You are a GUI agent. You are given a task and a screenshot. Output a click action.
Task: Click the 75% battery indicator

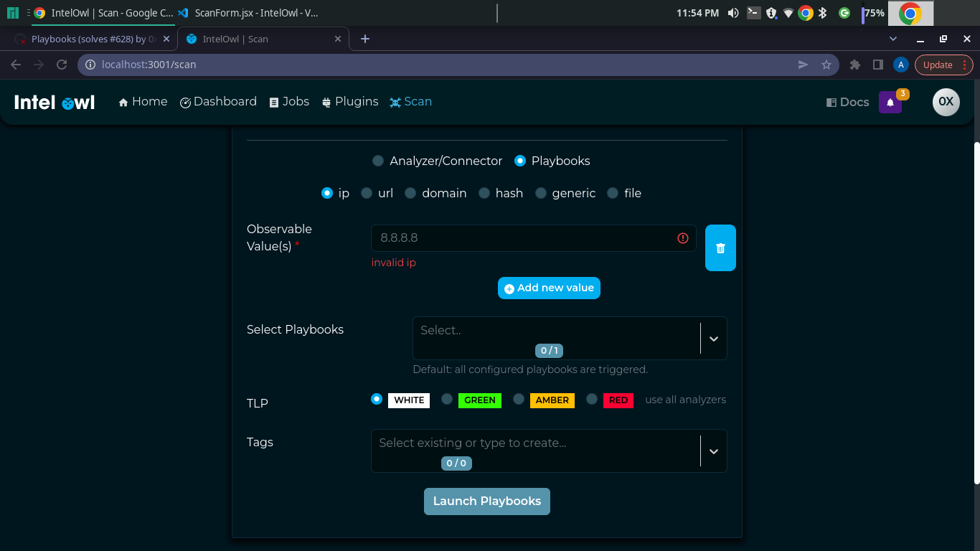(874, 13)
